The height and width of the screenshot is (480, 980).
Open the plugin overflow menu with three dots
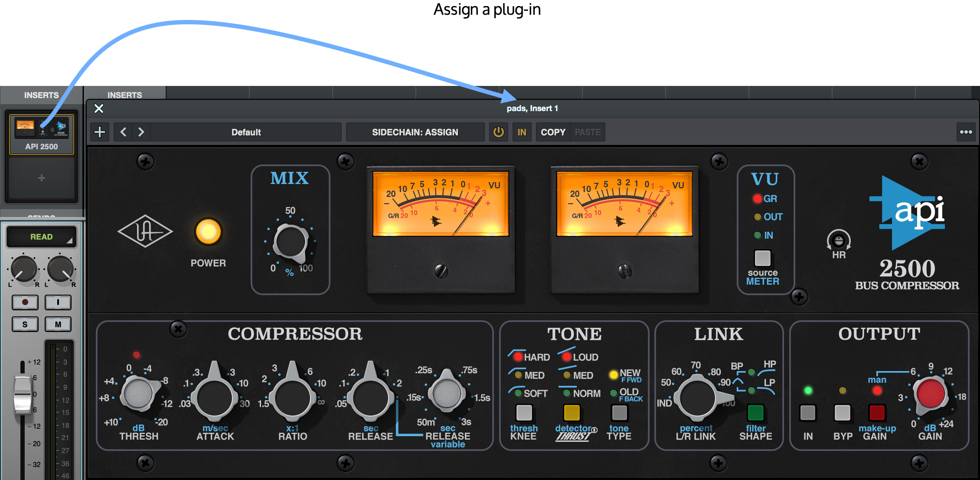966,132
